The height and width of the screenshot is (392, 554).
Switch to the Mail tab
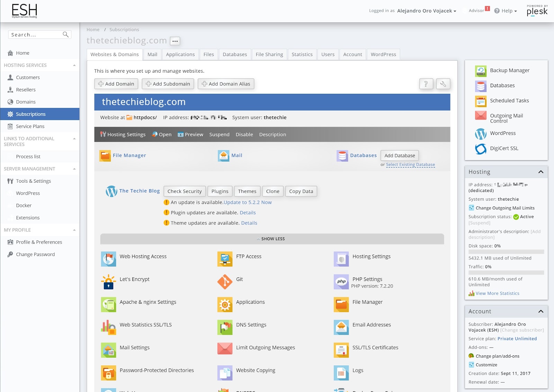(x=152, y=54)
